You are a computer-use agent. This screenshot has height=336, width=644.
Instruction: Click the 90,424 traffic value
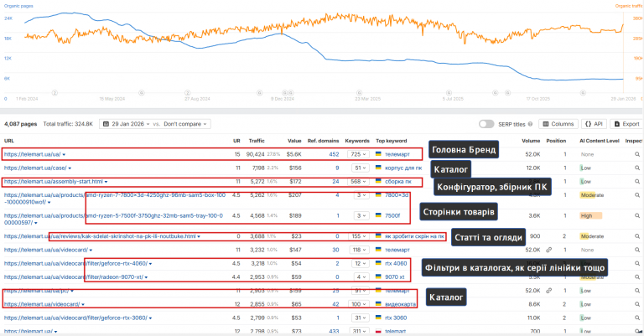coord(255,154)
